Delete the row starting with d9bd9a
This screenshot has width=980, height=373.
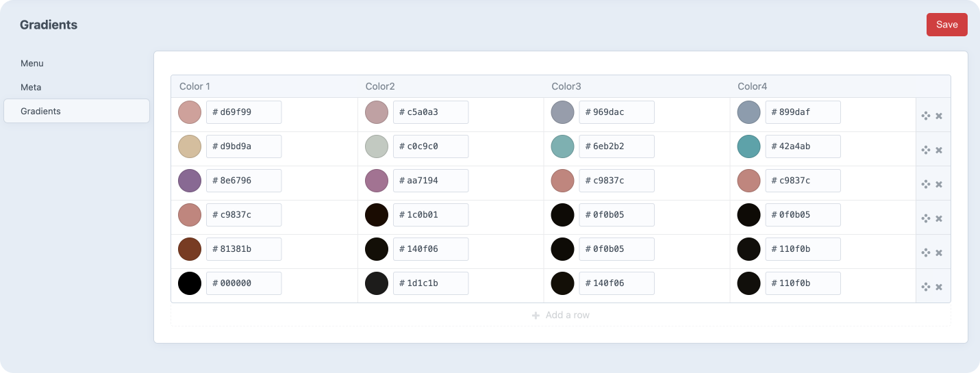[939, 150]
